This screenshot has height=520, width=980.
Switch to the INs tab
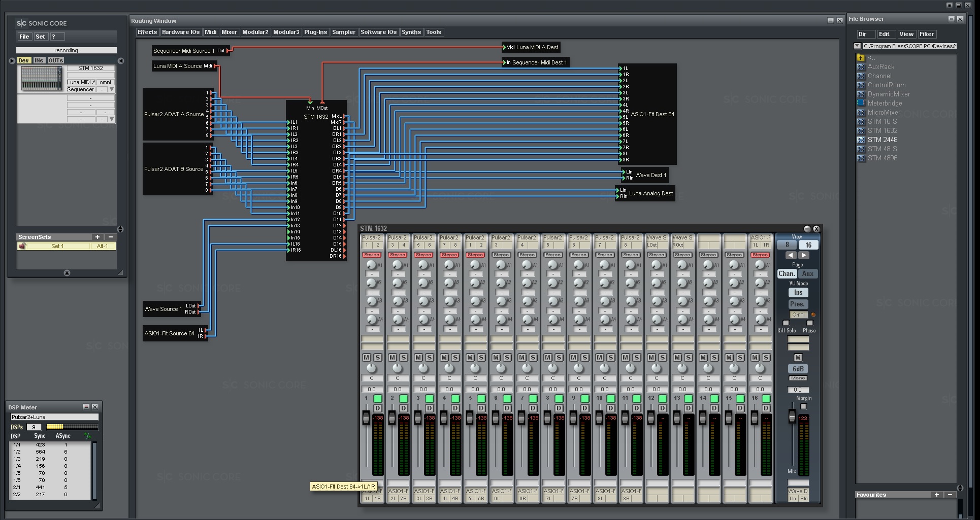39,60
